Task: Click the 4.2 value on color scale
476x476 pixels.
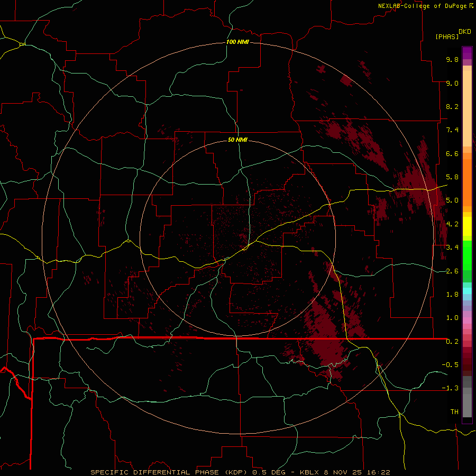Action: (452, 224)
